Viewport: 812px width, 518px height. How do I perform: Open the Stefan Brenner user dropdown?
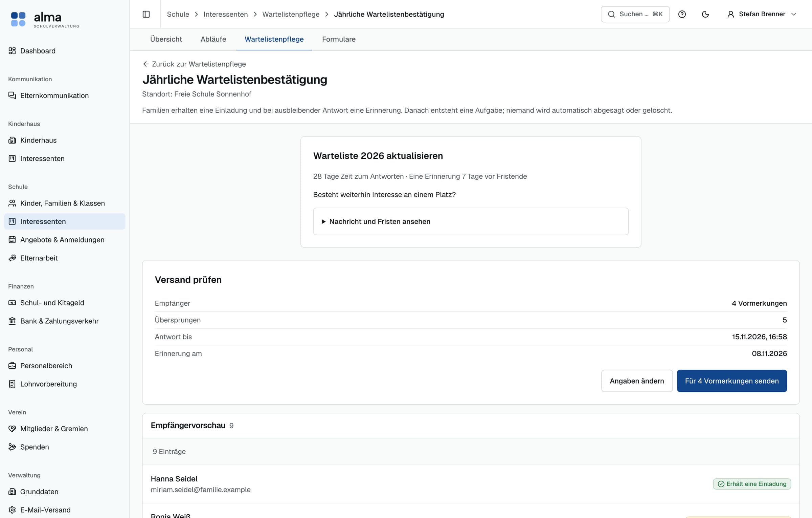tap(762, 14)
